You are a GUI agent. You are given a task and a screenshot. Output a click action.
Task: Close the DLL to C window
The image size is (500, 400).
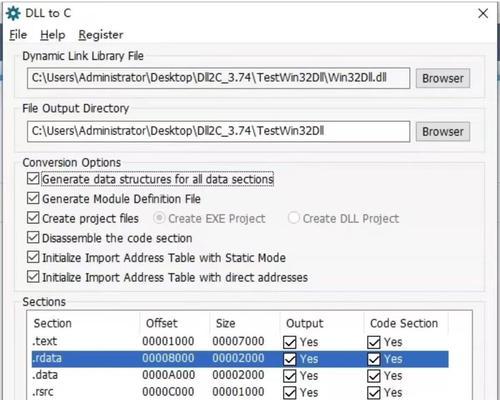pos(483,14)
